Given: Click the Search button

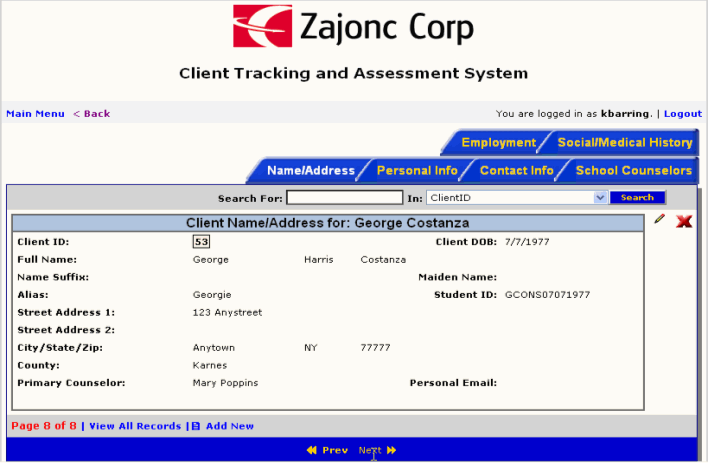Looking at the screenshot, I should pyautogui.click(x=637, y=197).
